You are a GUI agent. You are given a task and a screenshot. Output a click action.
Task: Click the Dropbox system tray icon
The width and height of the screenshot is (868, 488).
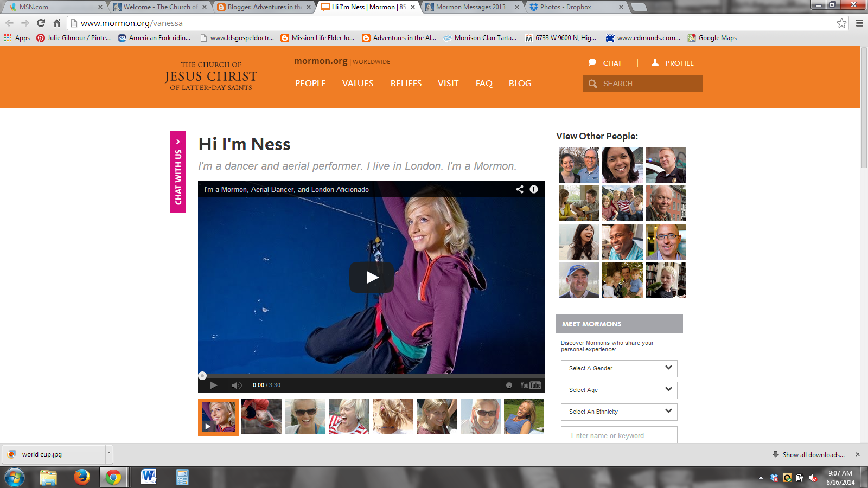(x=774, y=478)
